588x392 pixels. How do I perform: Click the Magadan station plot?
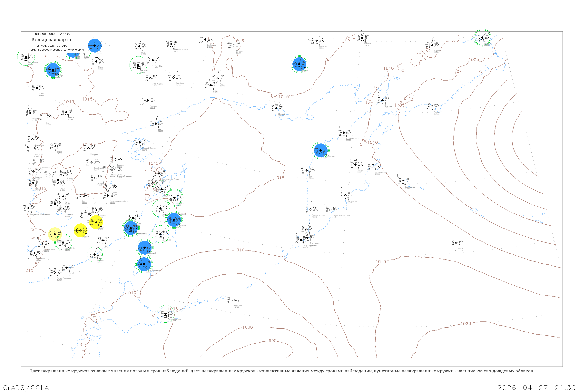(x=276, y=108)
